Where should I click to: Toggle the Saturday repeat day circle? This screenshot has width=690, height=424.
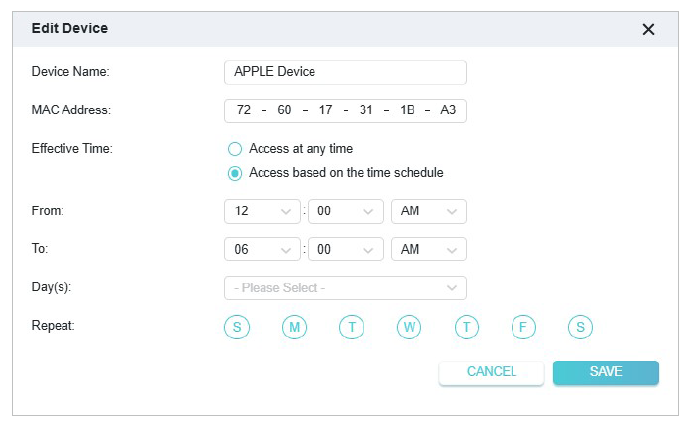pos(580,326)
